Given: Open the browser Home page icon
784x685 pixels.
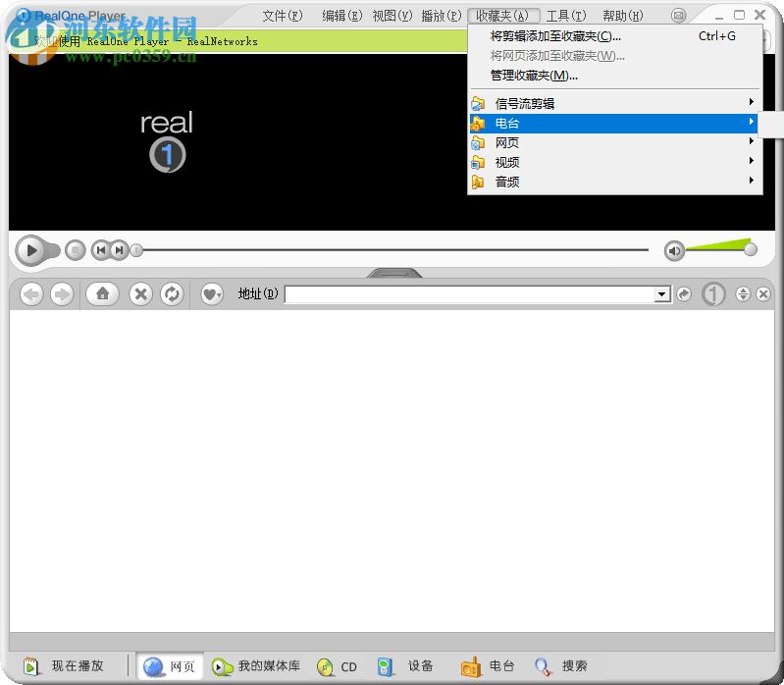Looking at the screenshot, I should [102, 294].
